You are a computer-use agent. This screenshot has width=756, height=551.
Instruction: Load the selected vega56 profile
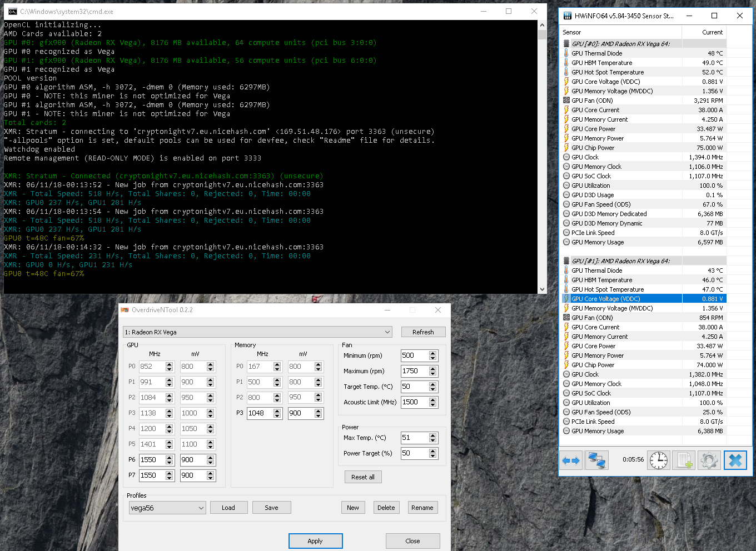[x=228, y=508]
